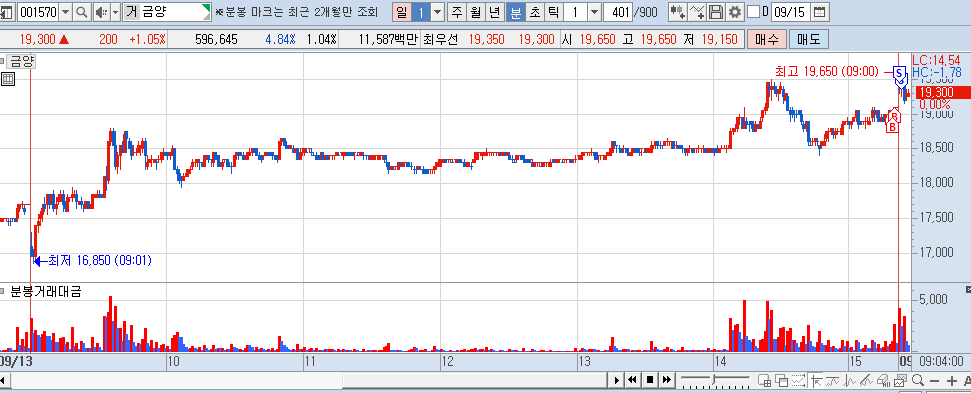Viewport: 971px width, 393px height.
Task: Select the 틱 (tick) period tab
Action: click(x=553, y=11)
